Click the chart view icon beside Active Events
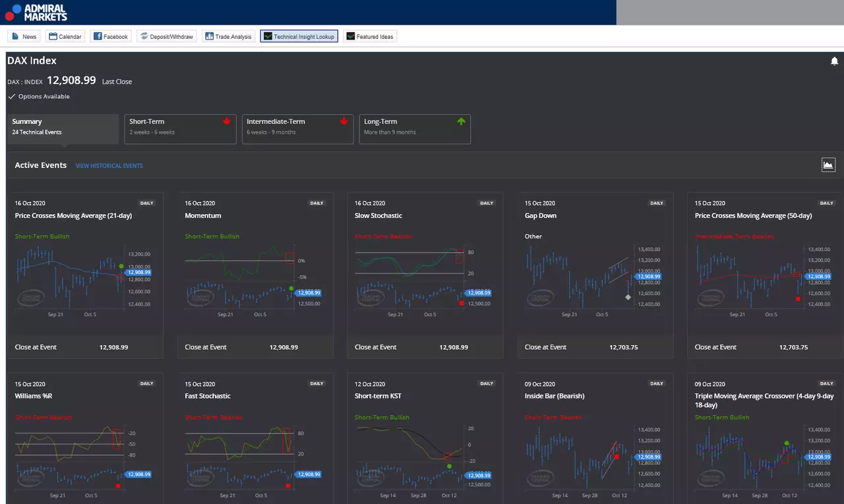This screenshot has width=844, height=504. [828, 165]
